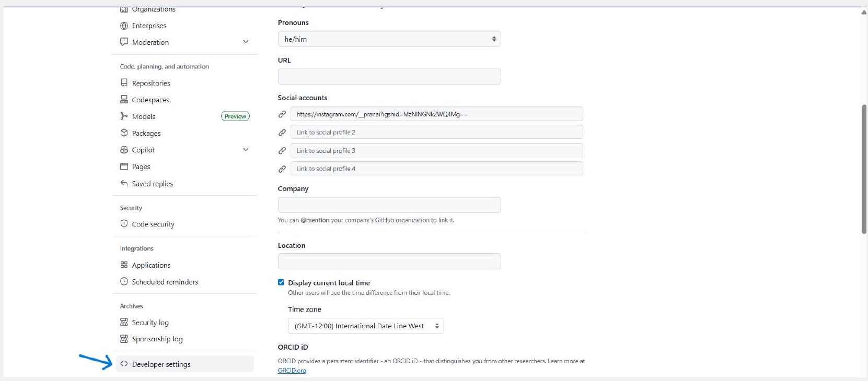The width and height of the screenshot is (868, 381).
Task: Click the Models icon in sidebar
Action: click(x=124, y=116)
